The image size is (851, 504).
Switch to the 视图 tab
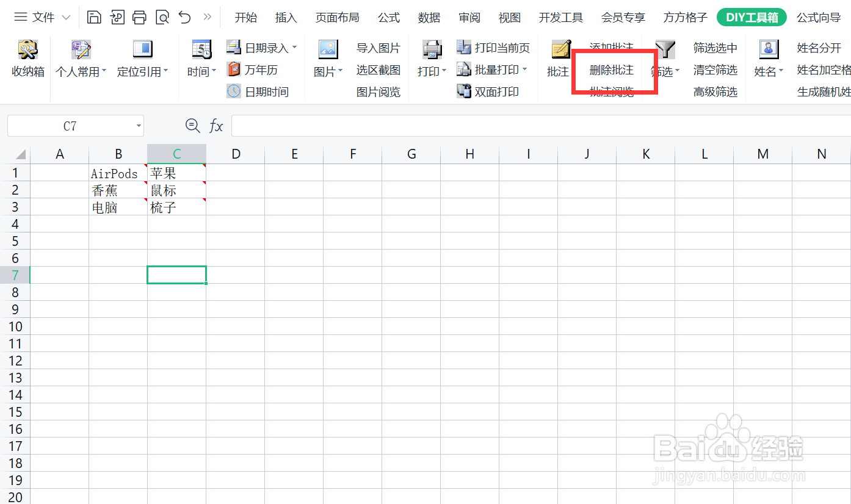tap(510, 18)
